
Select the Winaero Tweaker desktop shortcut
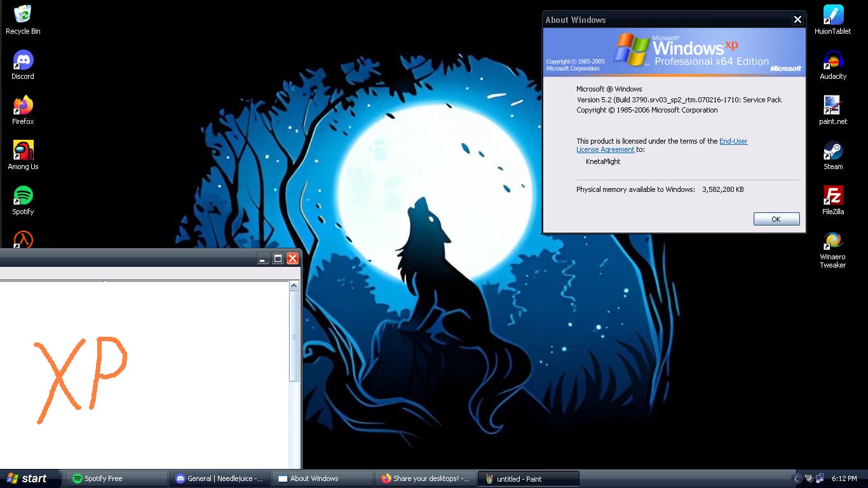tap(832, 250)
